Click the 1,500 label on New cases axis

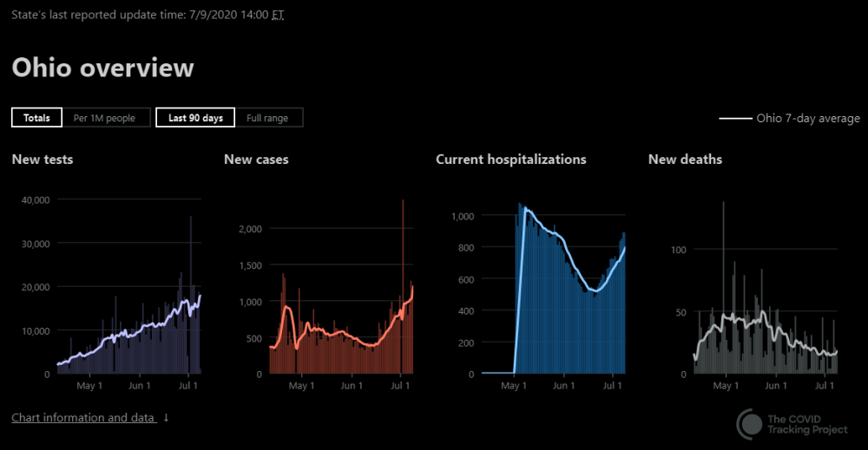point(250,265)
